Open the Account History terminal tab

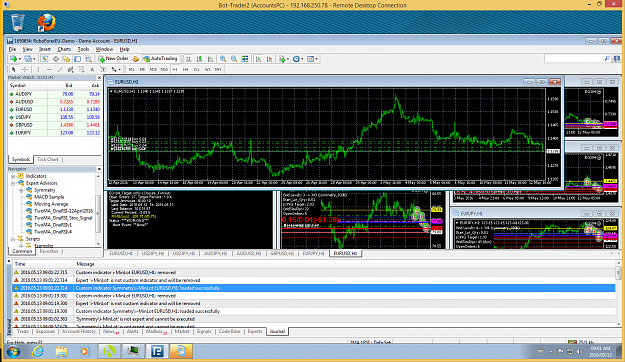[x=79, y=332]
